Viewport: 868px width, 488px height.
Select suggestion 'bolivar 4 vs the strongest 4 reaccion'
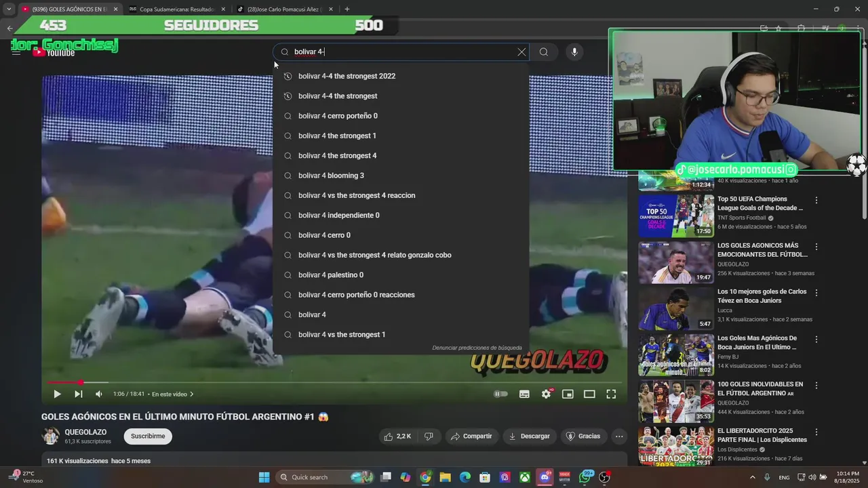coord(401,195)
